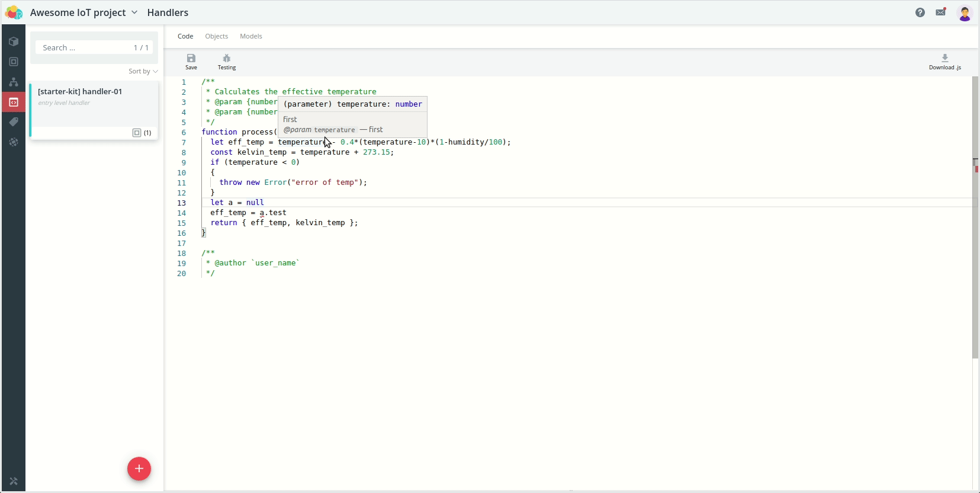Open the messages envelope icon
The height and width of the screenshot is (493, 980).
pyautogui.click(x=941, y=12)
